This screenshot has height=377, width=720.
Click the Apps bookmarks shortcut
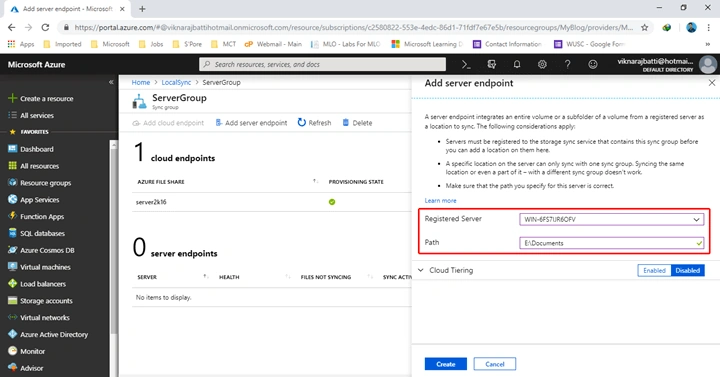(x=21, y=44)
